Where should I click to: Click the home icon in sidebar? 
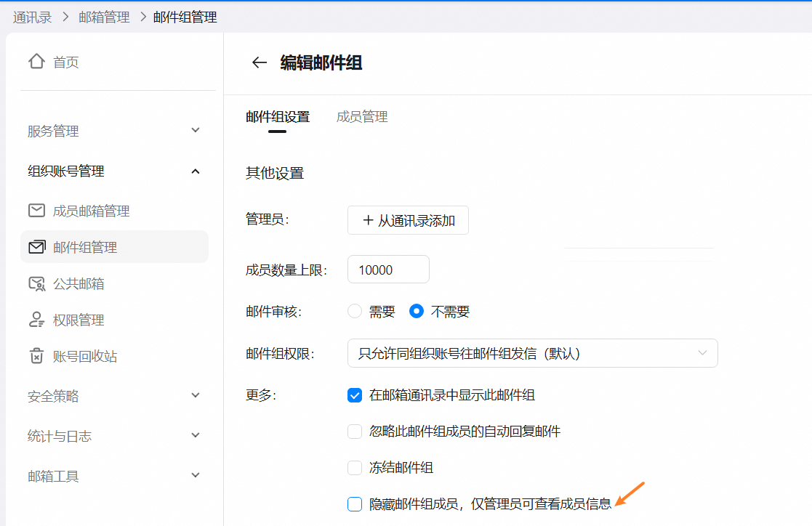point(36,62)
